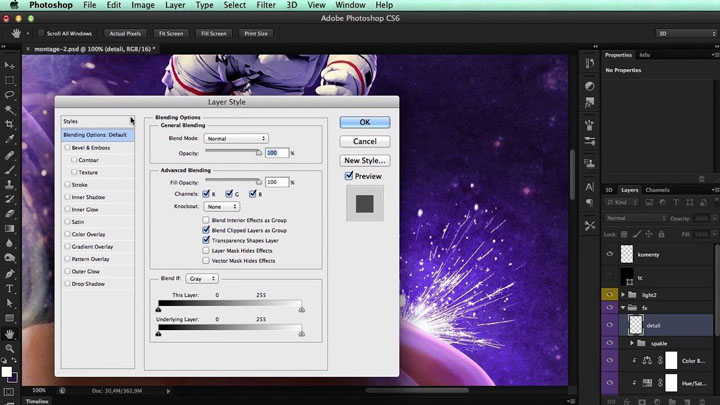
Task: Select the Horizontal Type tool
Action: point(9,288)
